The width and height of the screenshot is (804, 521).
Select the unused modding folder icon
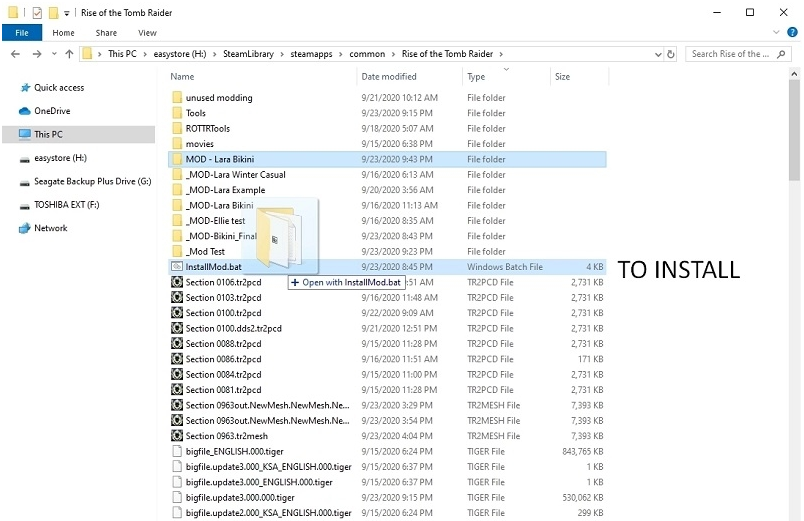click(x=177, y=97)
